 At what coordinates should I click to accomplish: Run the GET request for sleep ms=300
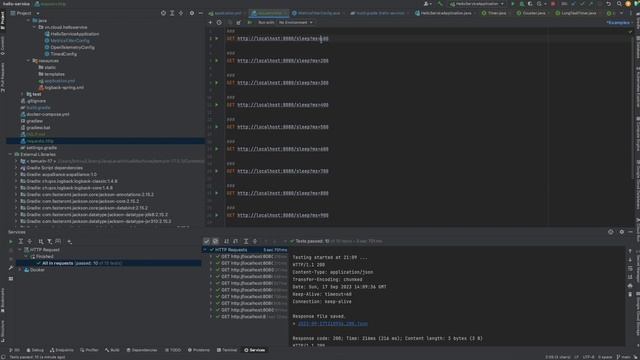(217, 82)
